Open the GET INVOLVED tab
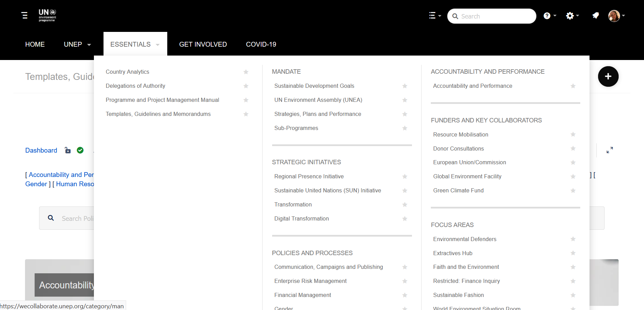This screenshot has height=310, width=644. tap(203, 44)
